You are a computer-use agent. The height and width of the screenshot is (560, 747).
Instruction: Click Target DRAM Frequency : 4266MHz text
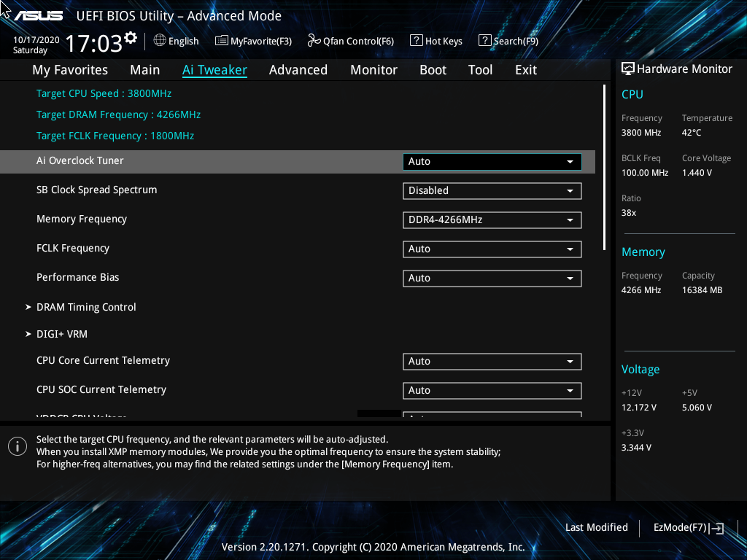(x=119, y=114)
